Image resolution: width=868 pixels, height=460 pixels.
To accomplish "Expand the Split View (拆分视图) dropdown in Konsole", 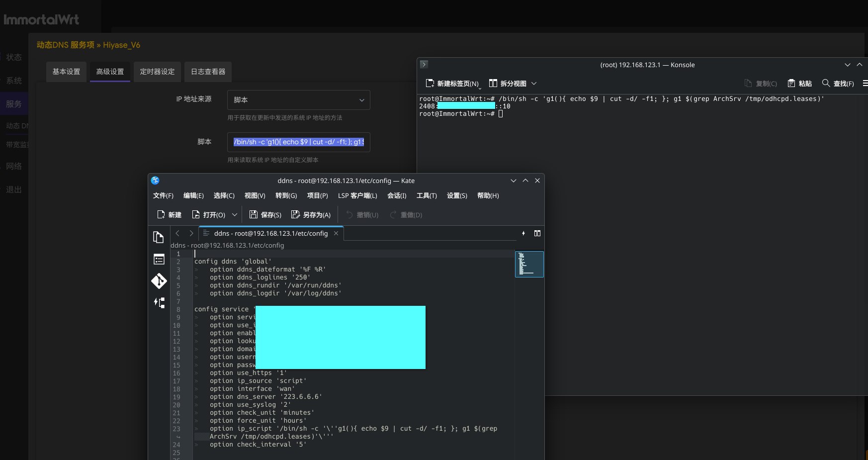I will pyautogui.click(x=534, y=84).
